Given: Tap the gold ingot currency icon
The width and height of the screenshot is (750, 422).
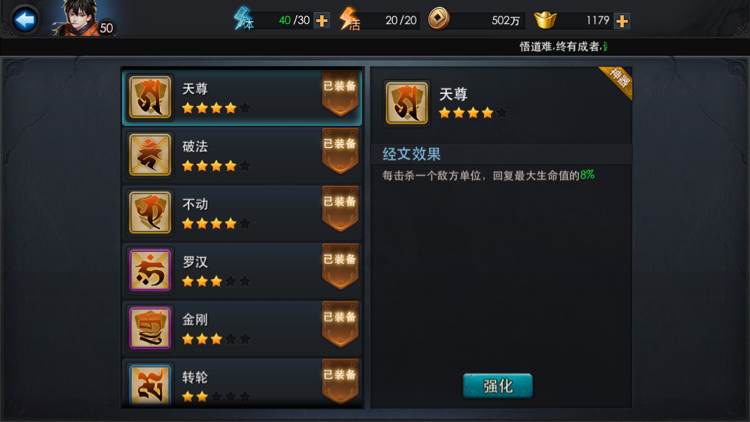Looking at the screenshot, I should tap(545, 20).
